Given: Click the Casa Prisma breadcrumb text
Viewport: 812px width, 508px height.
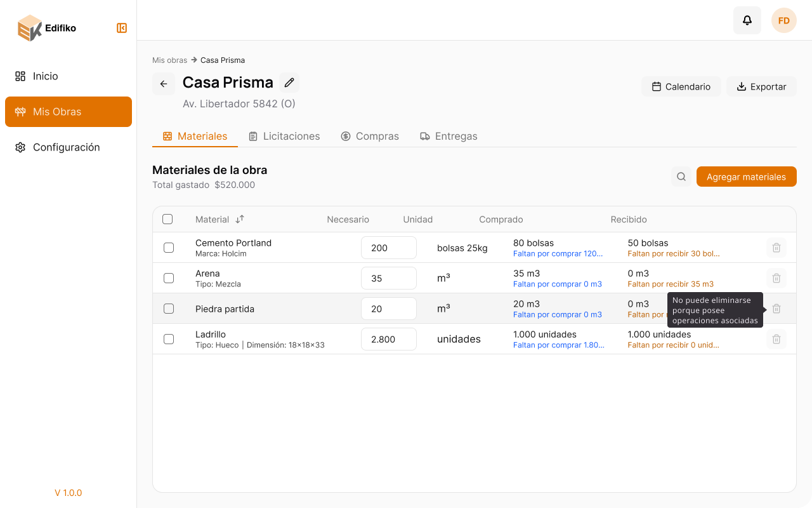Looking at the screenshot, I should point(223,60).
